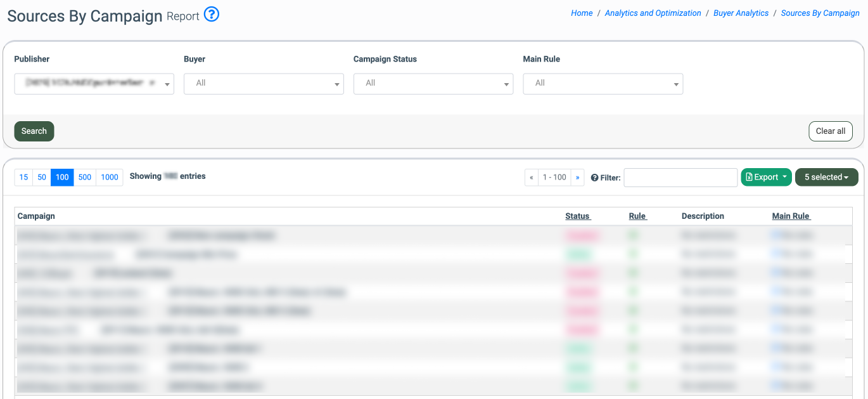Viewport: 868px width, 399px height.
Task: Expand the Campaign Status dropdown
Action: click(x=433, y=84)
